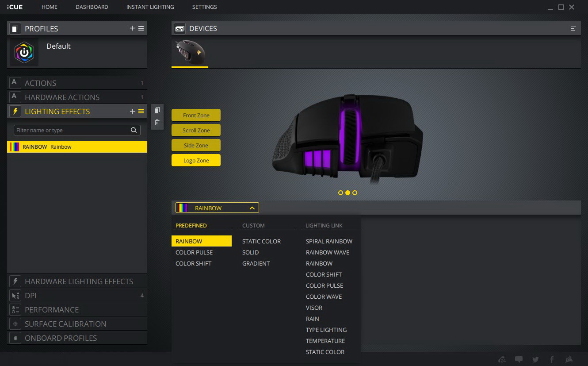Image resolution: width=588 pixels, height=366 pixels.
Task: Select the Default profile icon
Action: 24,52
